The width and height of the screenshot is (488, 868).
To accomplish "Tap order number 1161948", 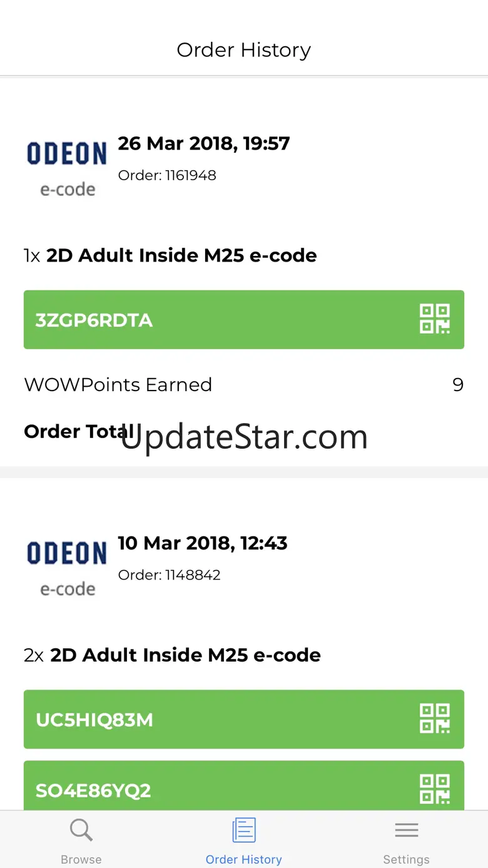I will coord(167,175).
